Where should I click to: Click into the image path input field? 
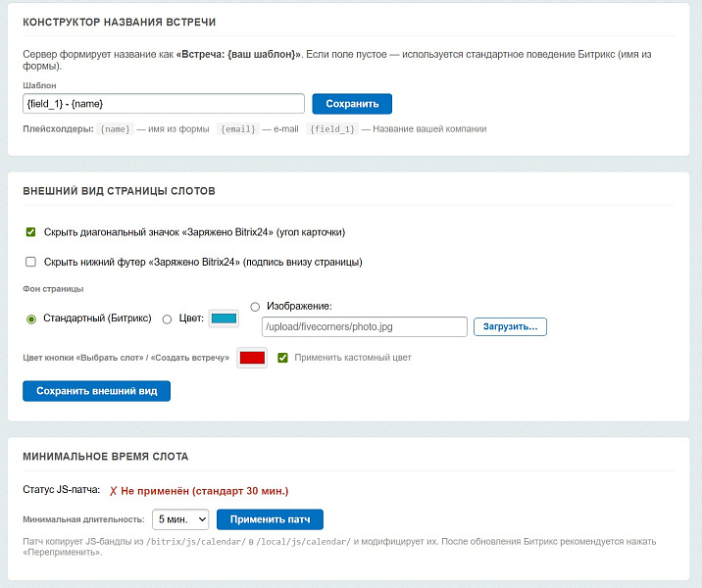coord(364,326)
